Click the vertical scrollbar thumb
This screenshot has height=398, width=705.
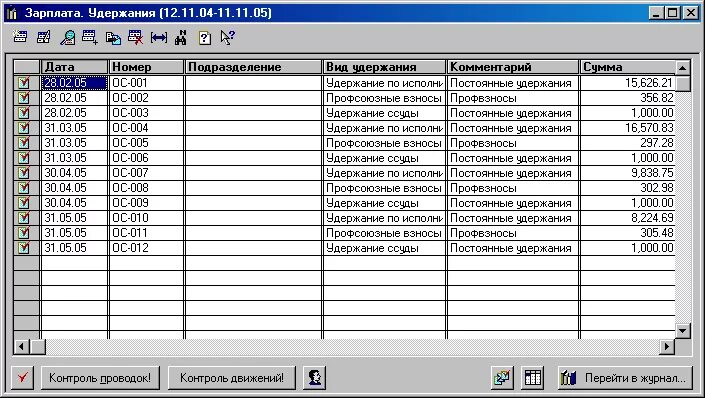(x=683, y=84)
